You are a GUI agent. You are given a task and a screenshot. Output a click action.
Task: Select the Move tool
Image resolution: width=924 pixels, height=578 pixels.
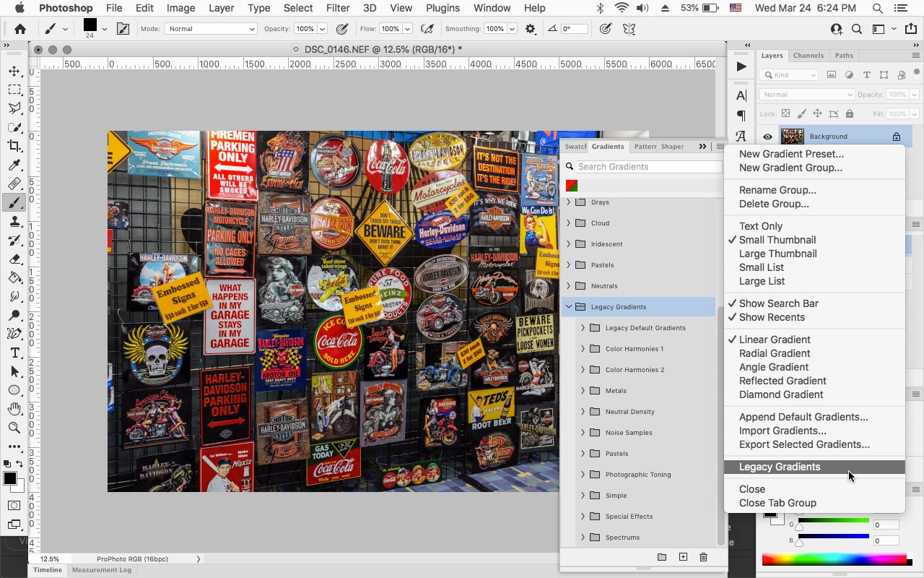pyautogui.click(x=14, y=71)
